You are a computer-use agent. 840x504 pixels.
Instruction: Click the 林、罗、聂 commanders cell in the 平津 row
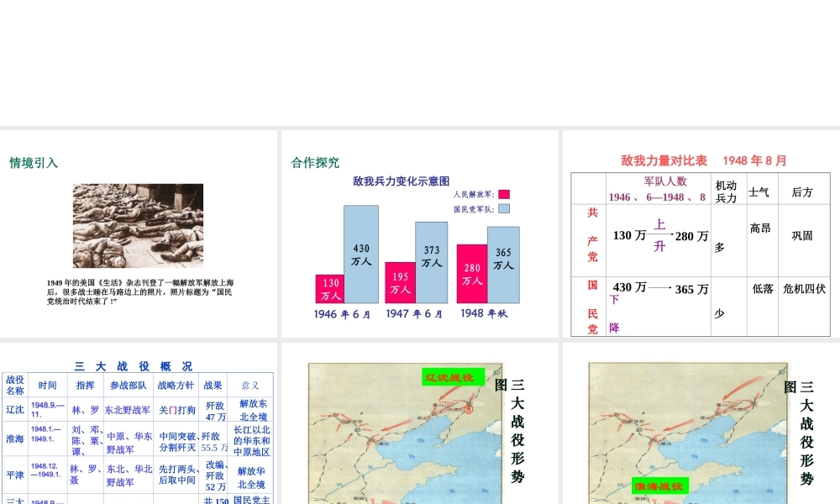[x=86, y=475]
